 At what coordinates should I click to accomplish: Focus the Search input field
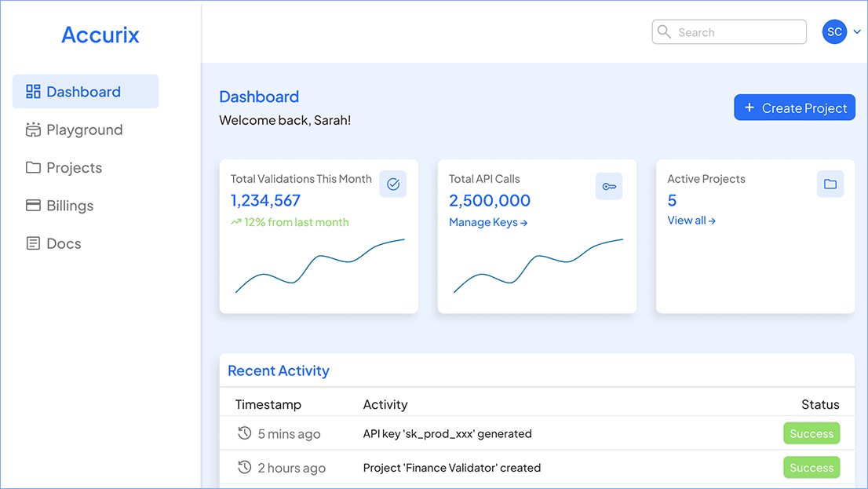(738, 32)
